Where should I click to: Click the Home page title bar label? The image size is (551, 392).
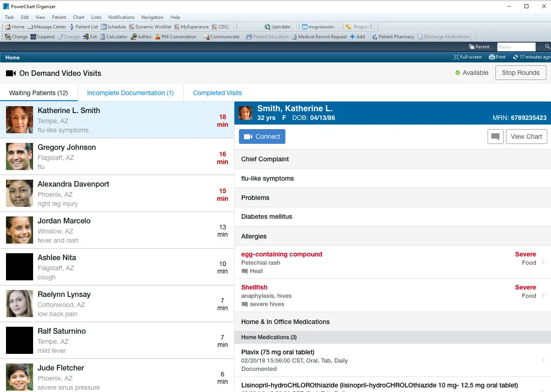coord(12,57)
